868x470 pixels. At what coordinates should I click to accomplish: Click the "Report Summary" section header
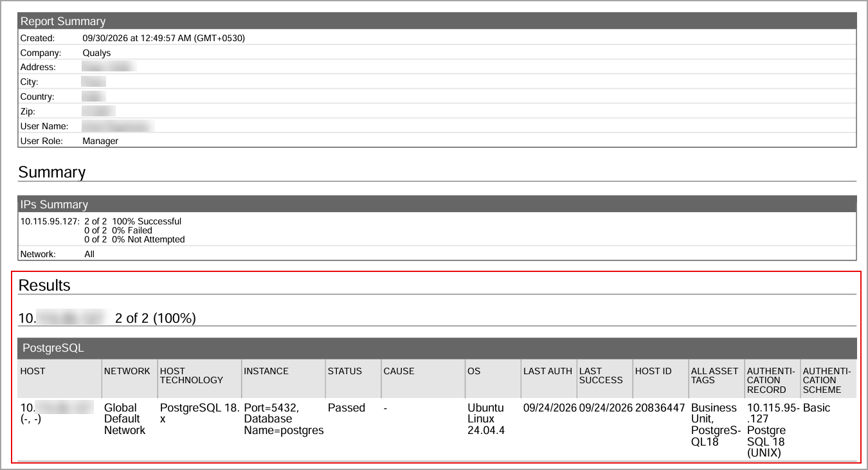[437, 21]
